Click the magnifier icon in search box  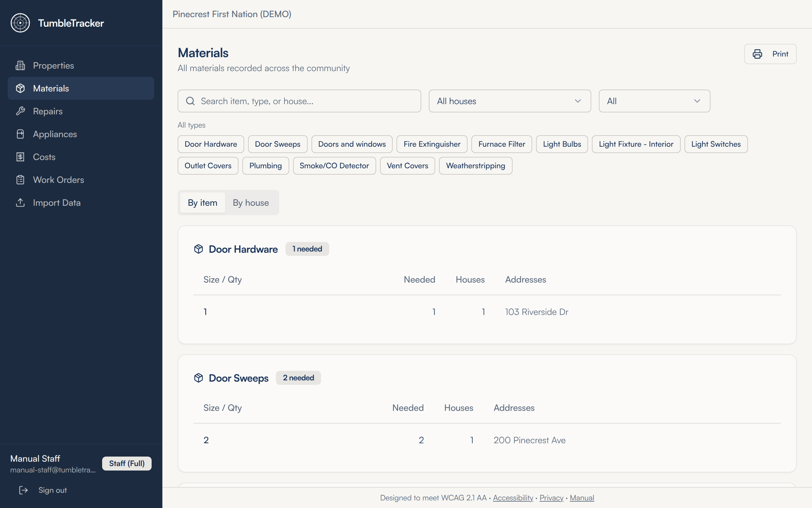[190, 101]
